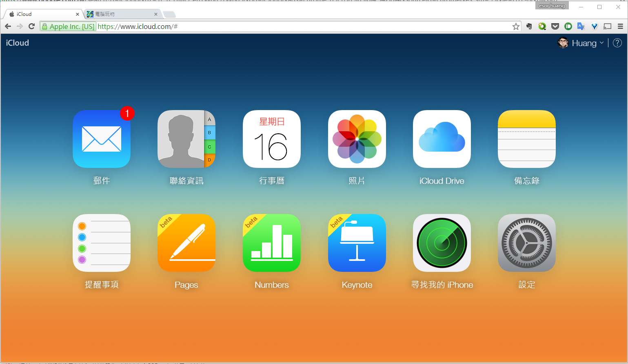Click the red mail notification badge
This screenshot has width=628, height=364.
coord(127,113)
